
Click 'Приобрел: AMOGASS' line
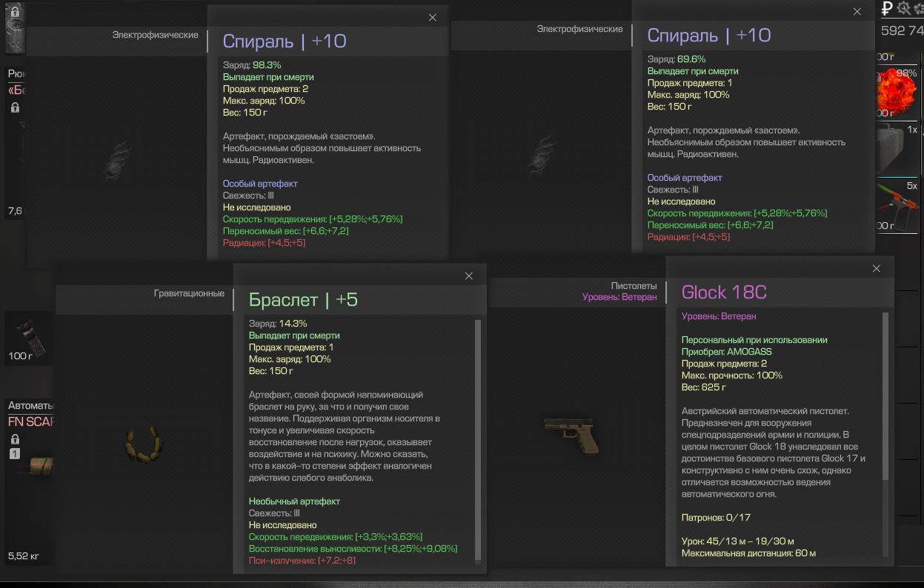pos(726,352)
